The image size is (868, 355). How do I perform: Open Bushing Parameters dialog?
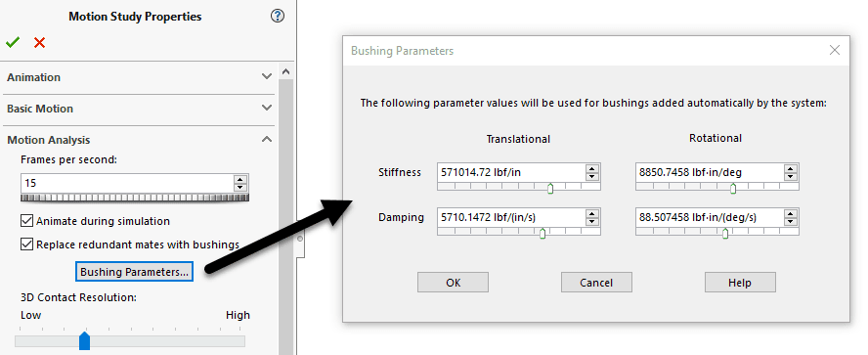(x=135, y=272)
